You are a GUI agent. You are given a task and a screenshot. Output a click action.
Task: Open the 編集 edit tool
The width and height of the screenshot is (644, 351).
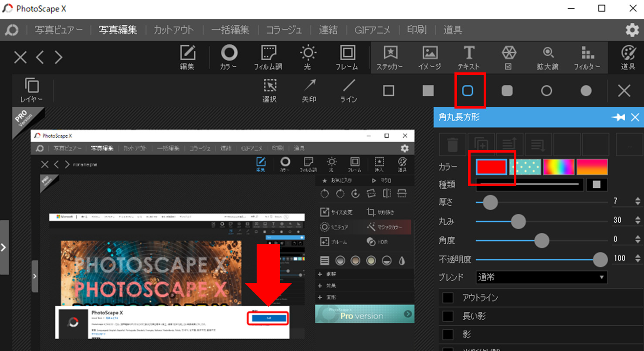187,58
